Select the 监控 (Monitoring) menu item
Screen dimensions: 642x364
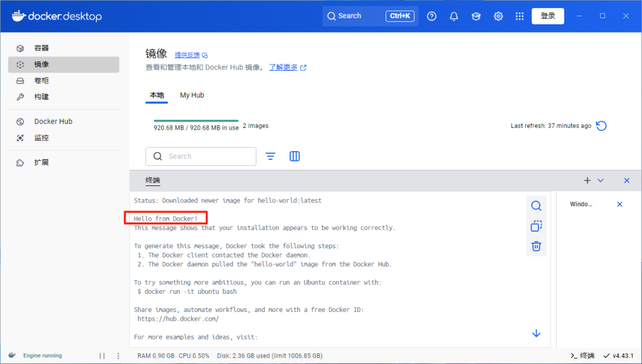41,137
